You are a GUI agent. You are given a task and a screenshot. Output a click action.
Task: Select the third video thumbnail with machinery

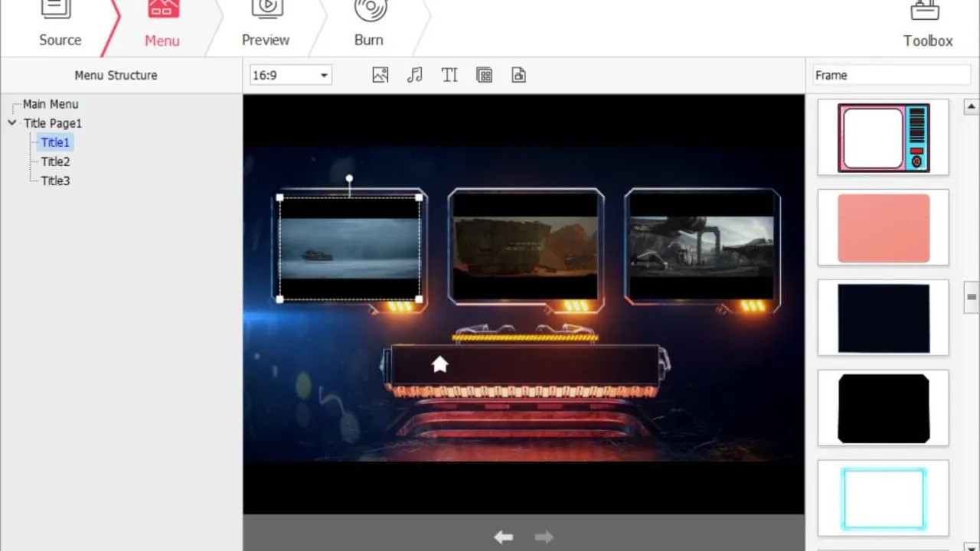(x=702, y=246)
